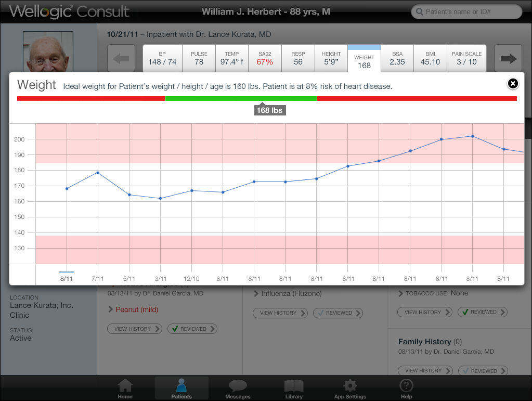
Task: Expand the Influenza (Fluzone) entry
Action: point(288,293)
